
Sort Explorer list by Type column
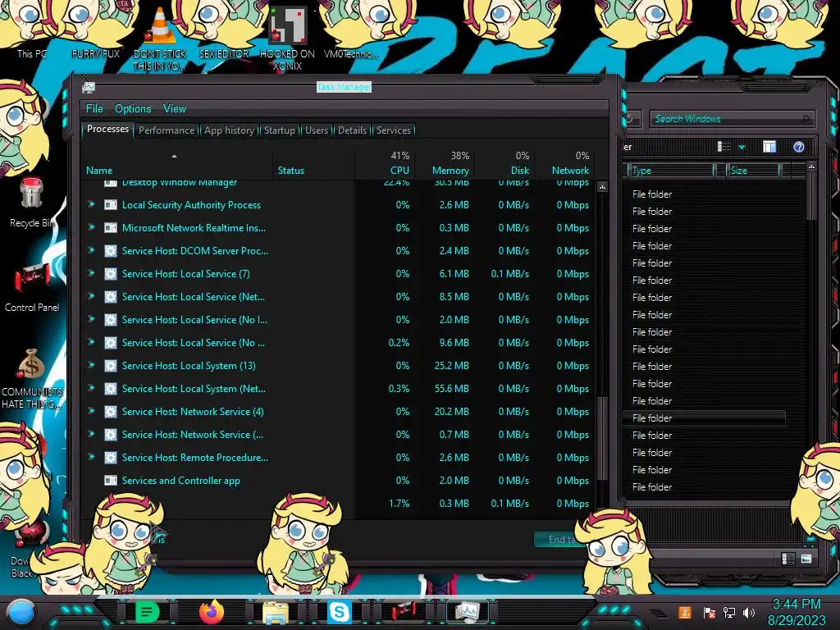coord(671,171)
